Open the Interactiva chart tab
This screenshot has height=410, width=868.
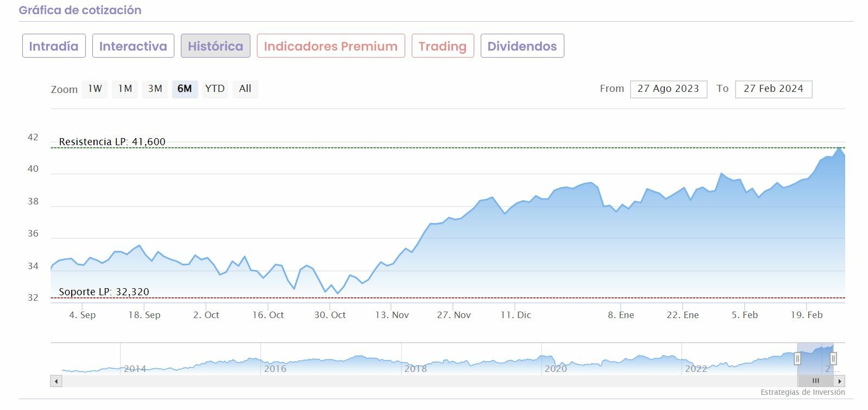[x=133, y=46]
